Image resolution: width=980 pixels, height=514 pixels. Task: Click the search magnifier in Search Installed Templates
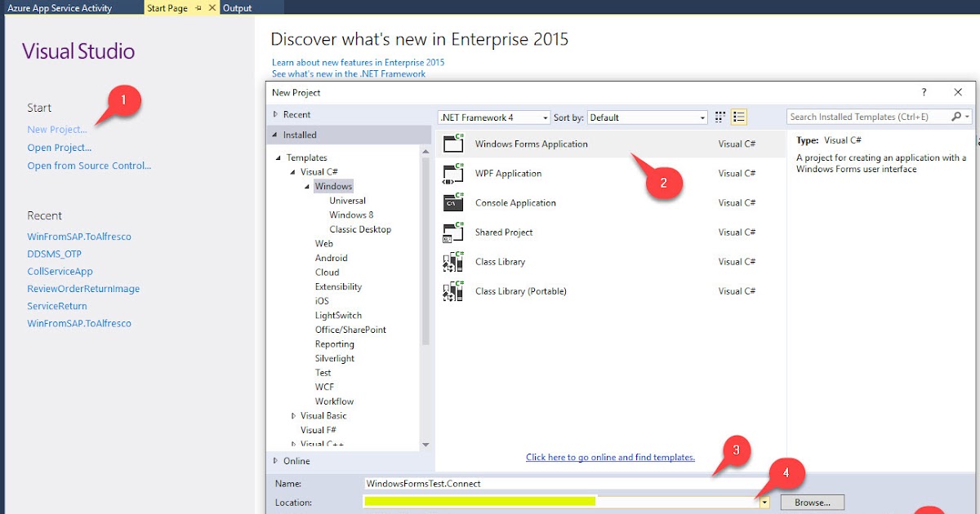pos(954,117)
